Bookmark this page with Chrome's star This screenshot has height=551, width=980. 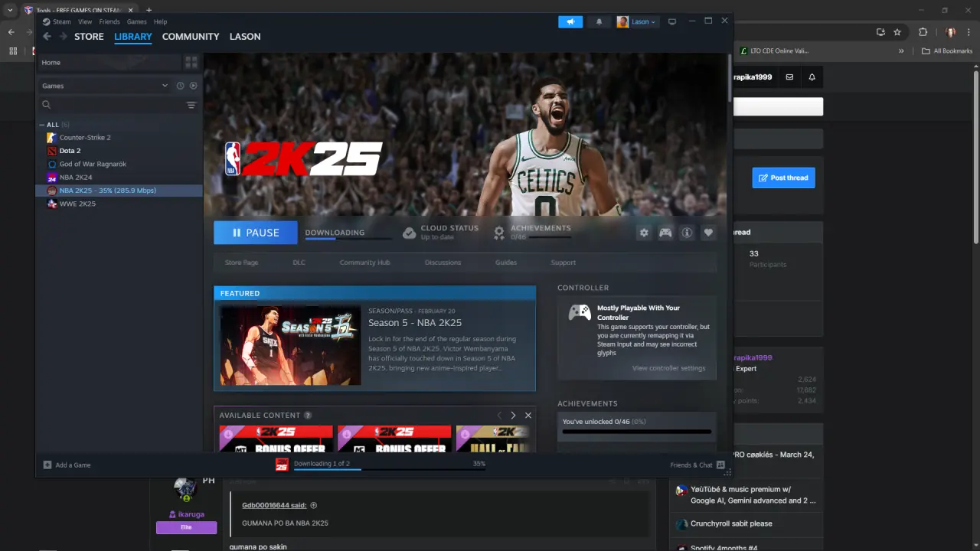click(897, 32)
